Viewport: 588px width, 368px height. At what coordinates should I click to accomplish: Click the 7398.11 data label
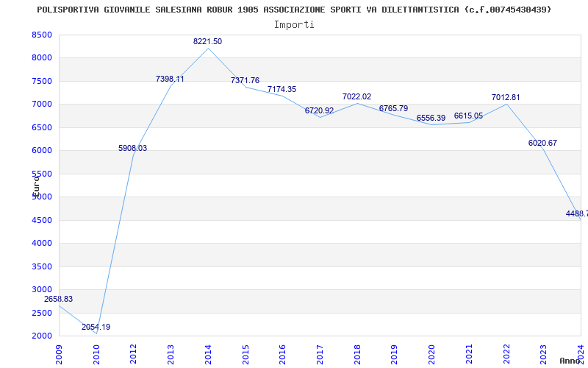(x=170, y=79)
